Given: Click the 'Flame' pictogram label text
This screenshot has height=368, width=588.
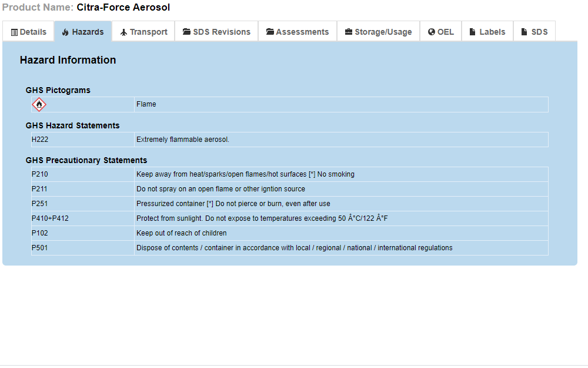Looking at the screenshot, I should [146, 104].
